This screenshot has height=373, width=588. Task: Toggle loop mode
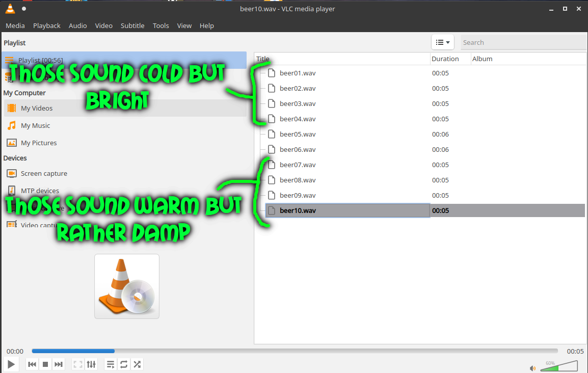[124, 364]
